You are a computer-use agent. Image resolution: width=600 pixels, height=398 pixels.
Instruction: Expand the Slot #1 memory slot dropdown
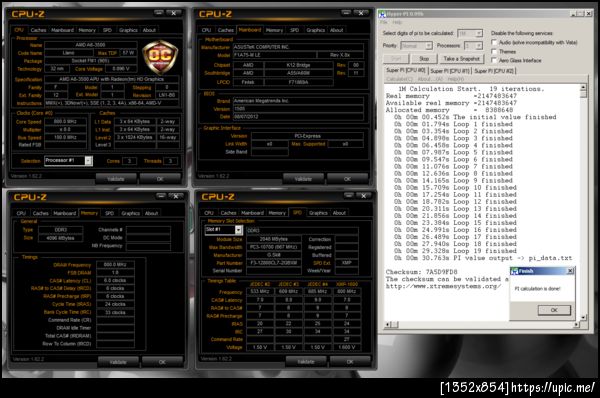coord(238,230)
